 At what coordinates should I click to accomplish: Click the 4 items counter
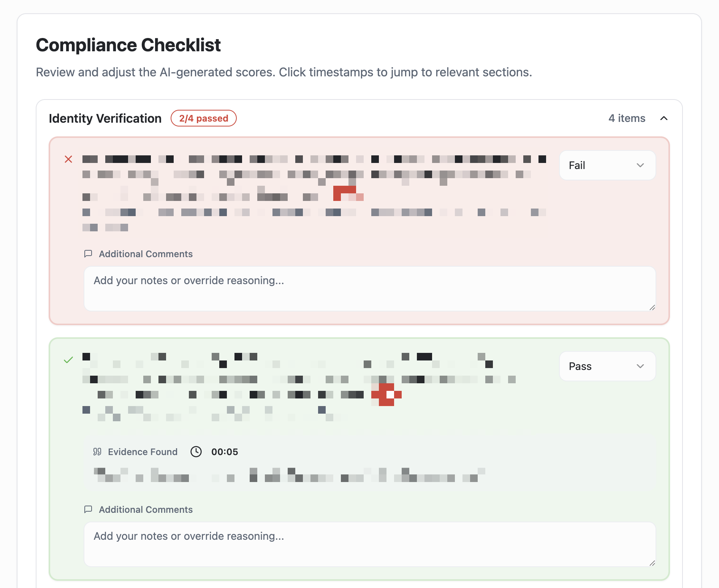click(626, 118)
